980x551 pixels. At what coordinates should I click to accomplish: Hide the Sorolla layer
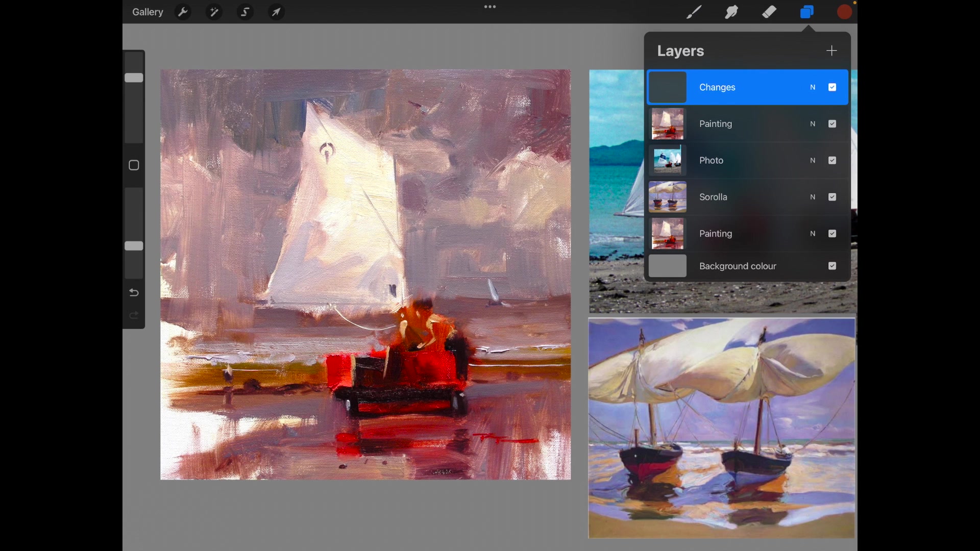coord(832,197)
